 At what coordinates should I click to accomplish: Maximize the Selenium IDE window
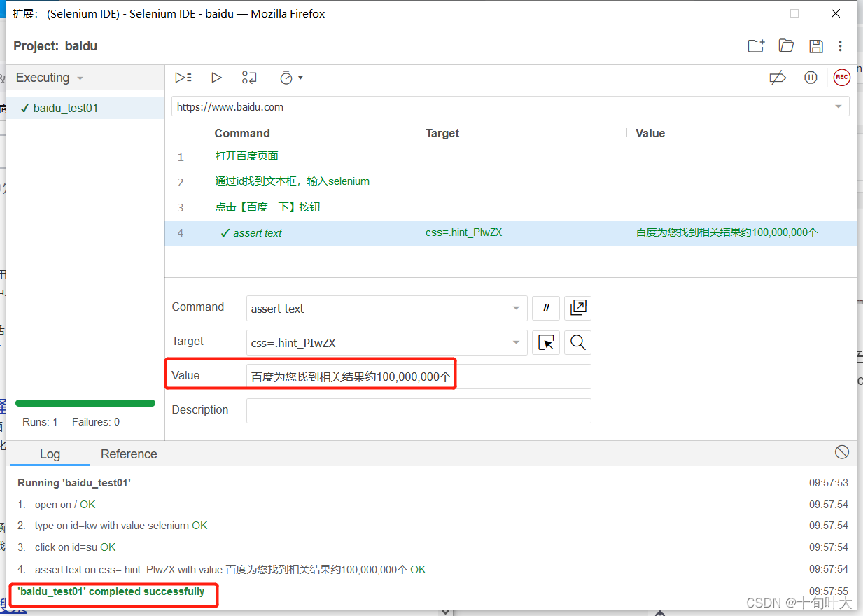click(x=794, y=13)
